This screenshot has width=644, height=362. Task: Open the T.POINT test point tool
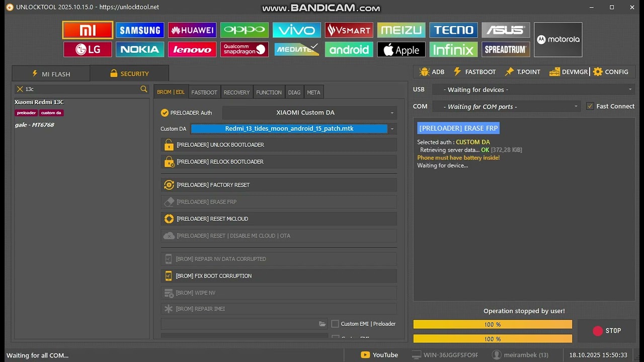point(522,72)
